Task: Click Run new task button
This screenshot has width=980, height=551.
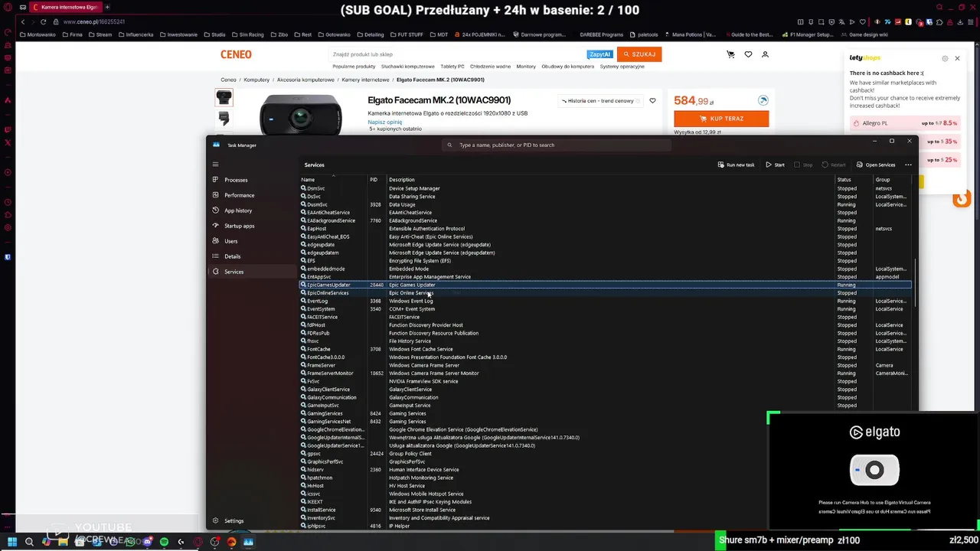Action: pos(736,165)
